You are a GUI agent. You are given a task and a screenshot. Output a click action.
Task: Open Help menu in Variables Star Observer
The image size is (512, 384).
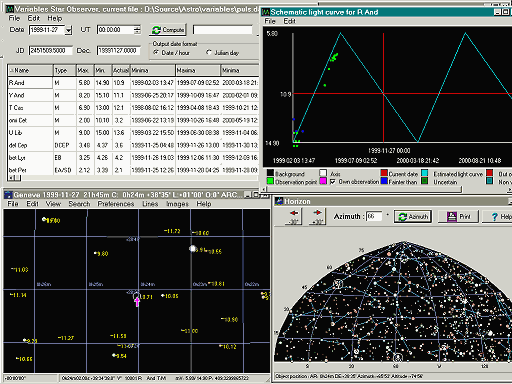pos(54,18)
